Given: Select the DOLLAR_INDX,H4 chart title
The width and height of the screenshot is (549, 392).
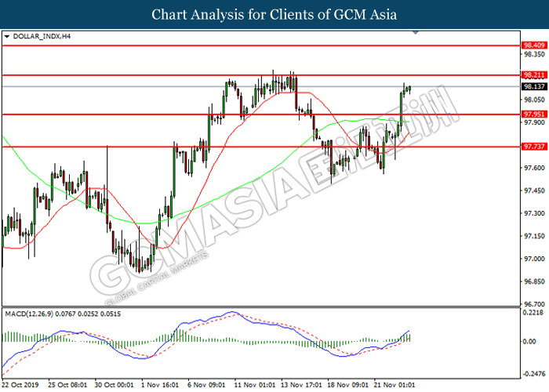Looking at the screenshot, I should pos(42,36).
